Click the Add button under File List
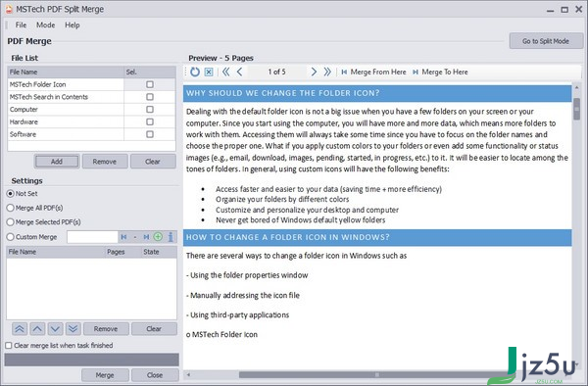 point(57,162)
